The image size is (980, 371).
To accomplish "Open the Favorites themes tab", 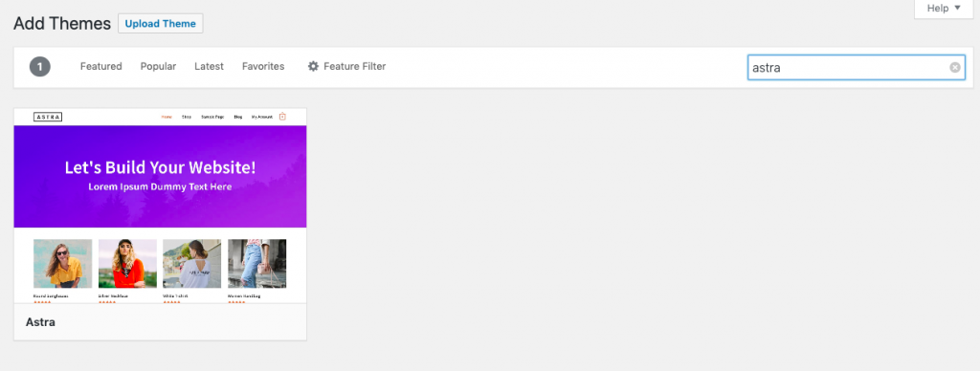I will 263,66.
